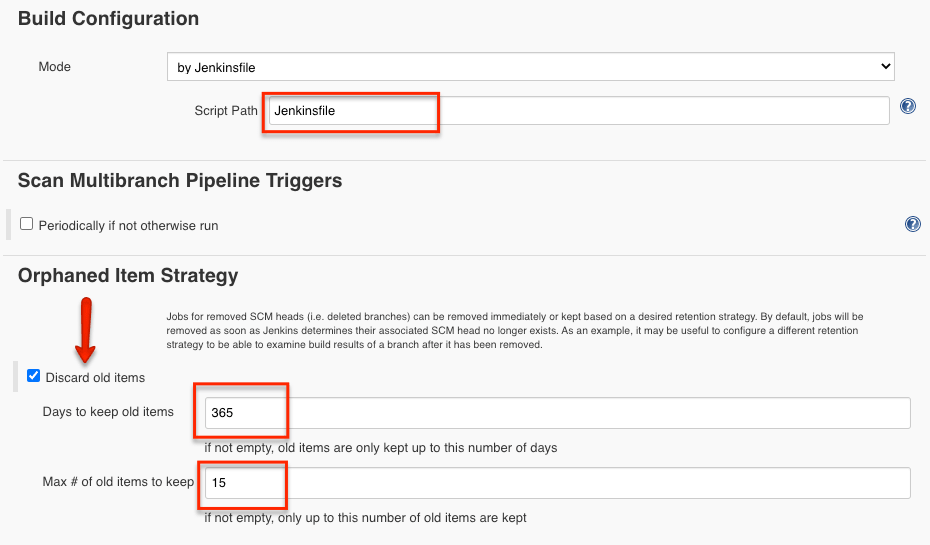Open the Mode dropdown showing by Jenkinsfile

[x=530, y=67]
